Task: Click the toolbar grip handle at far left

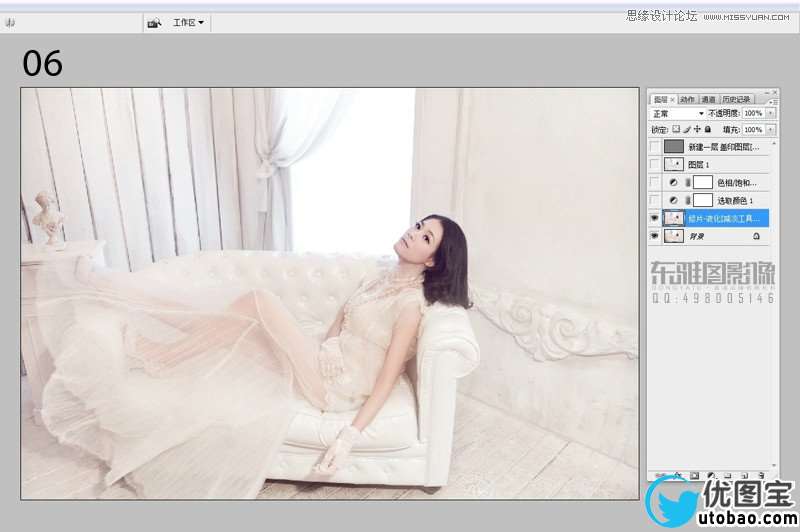Action: coord(10,23)
